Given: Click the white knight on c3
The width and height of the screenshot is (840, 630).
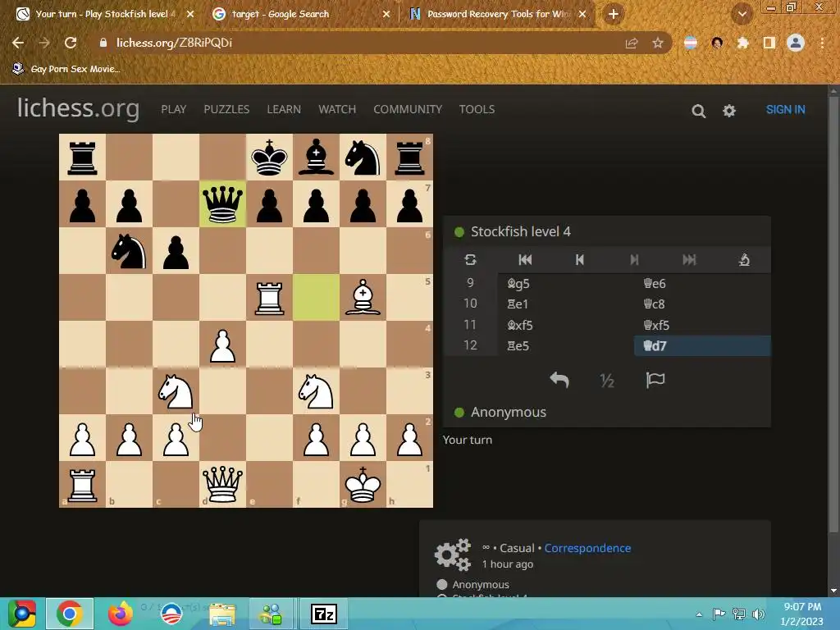Looking at the screenshot, I should [176, 391].
